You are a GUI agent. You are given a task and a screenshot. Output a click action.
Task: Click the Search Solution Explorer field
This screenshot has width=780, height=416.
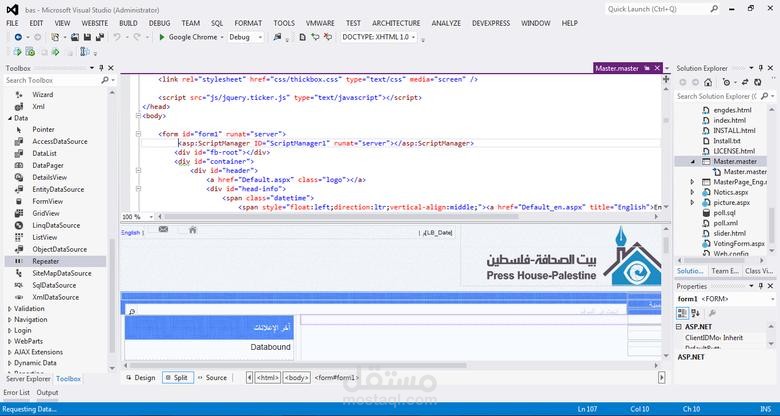pyautogui.click(x=717, y=96)
